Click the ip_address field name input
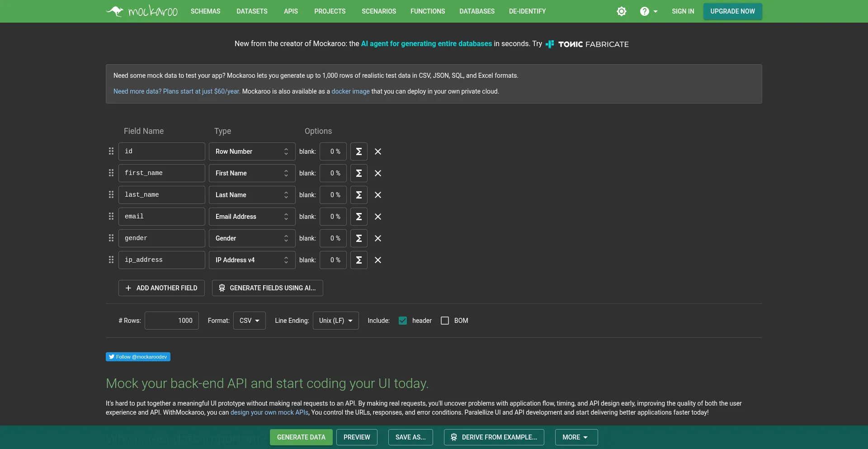Screen dimensions: 868x449 point(162,260)
